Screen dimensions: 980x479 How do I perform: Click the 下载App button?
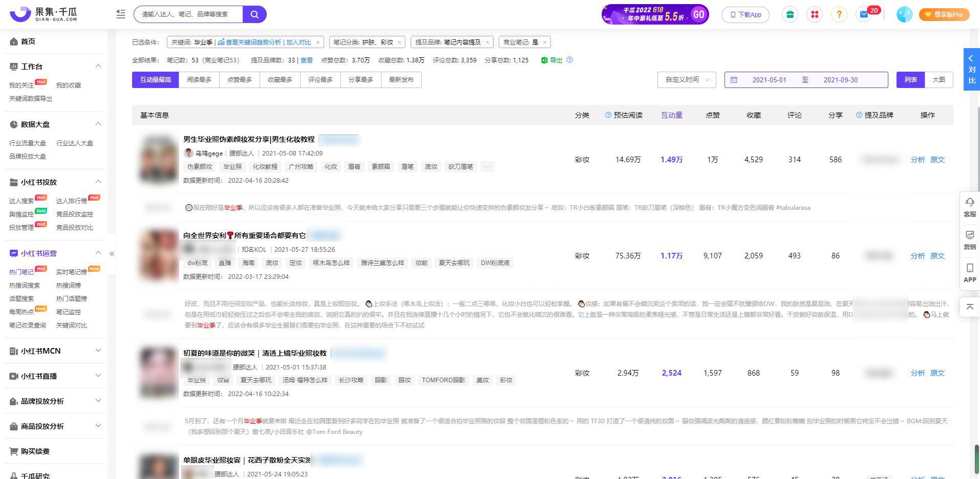pos(745,14)
